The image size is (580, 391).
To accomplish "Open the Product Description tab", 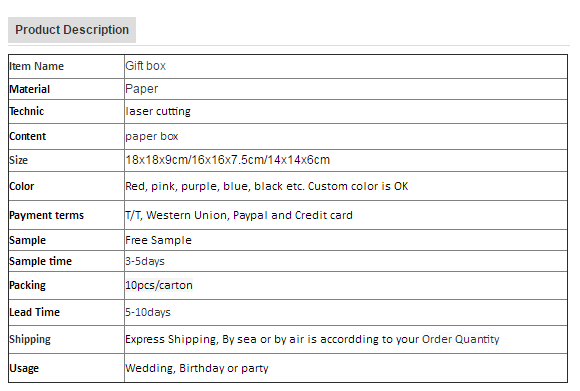I will tap(72, 30).
